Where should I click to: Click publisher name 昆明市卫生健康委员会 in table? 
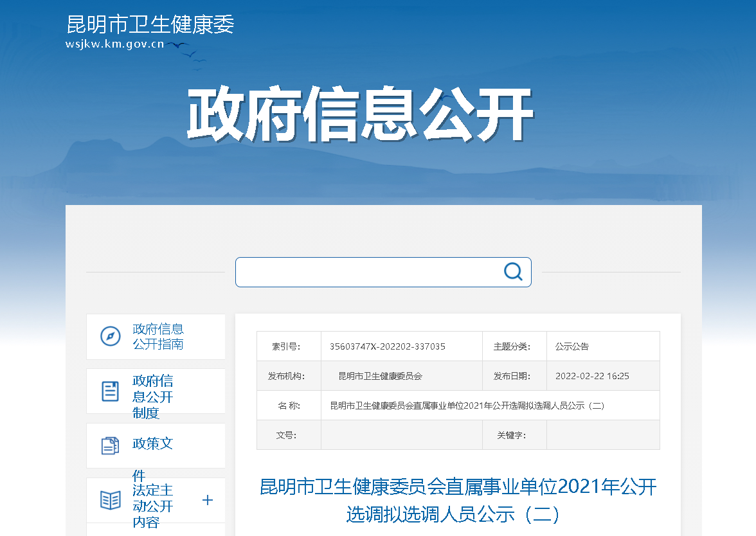tap(380, 376)
